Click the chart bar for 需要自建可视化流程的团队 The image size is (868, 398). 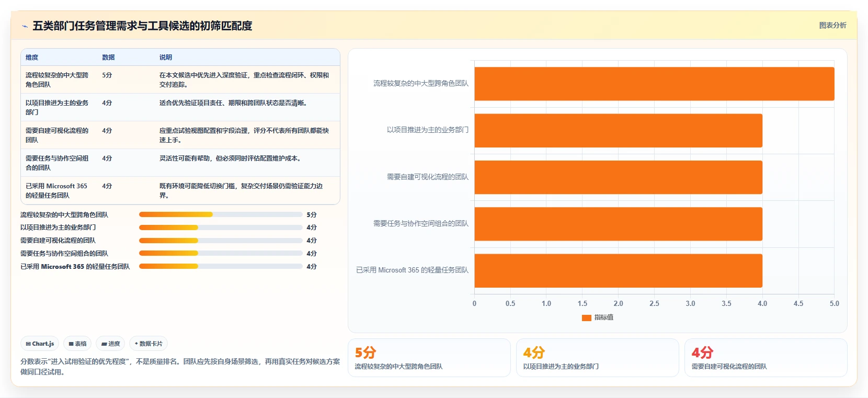618,177
